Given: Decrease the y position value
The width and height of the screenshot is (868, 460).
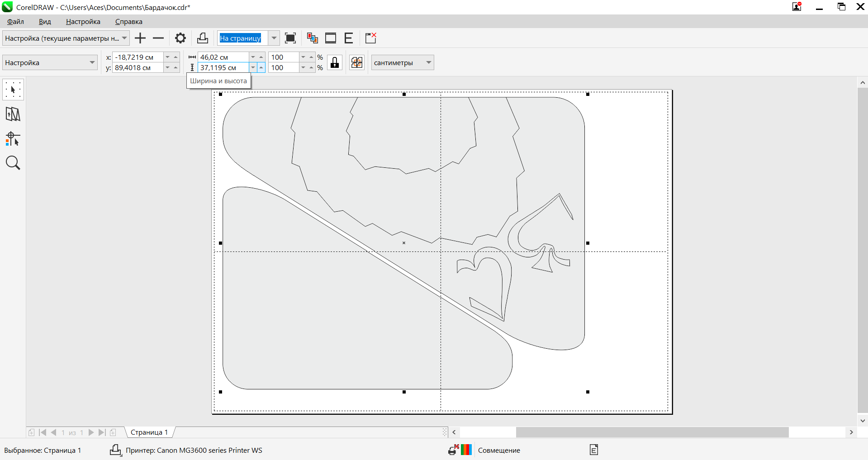Looking at the screenshot, I should click(167, 67).
